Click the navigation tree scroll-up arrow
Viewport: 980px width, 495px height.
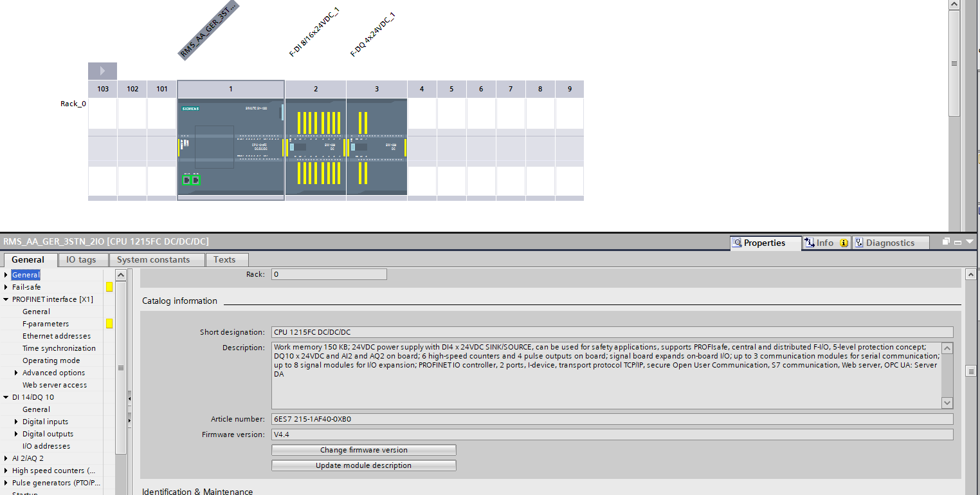pos(121,274)
